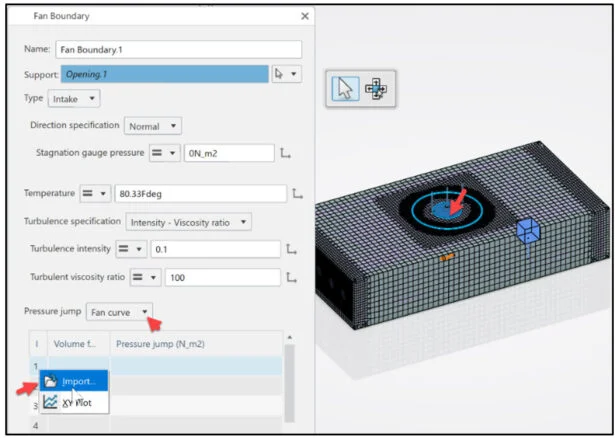Click the link icon right of Temperature field
Screen dimensions: 615x438
[298, 193]
